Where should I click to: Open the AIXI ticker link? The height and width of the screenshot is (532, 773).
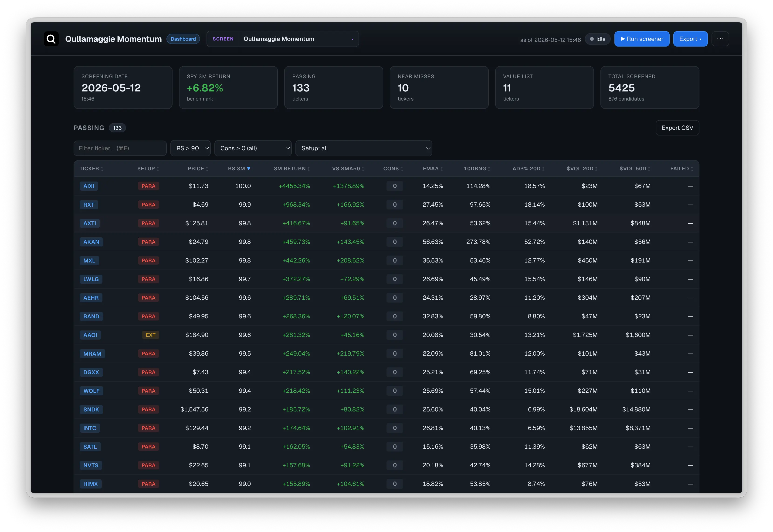pos(89,186)
